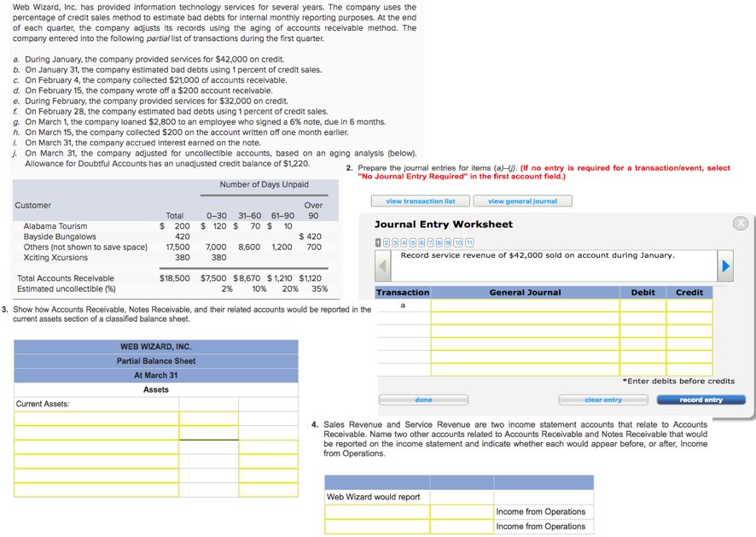Record the journal entry

[x=701, y=400]
